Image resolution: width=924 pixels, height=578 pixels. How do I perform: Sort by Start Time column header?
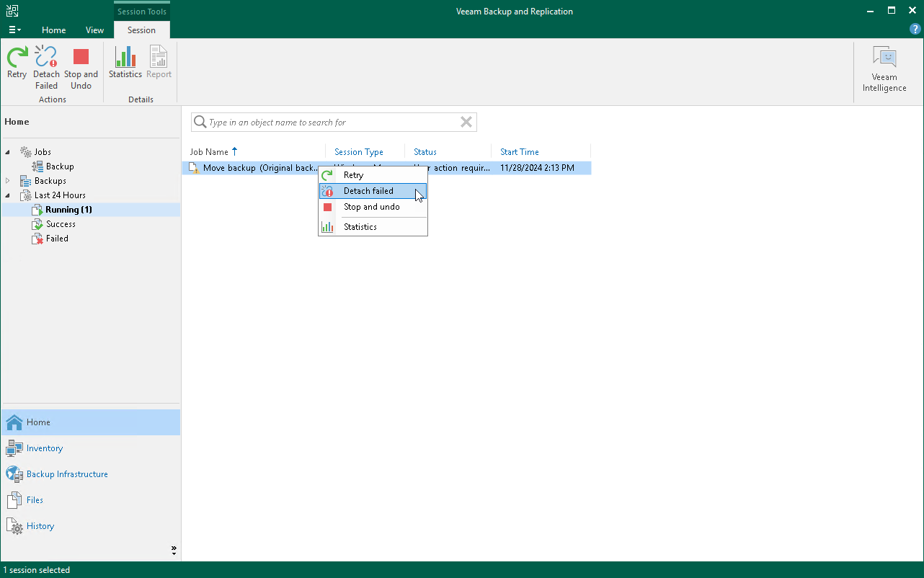[x=520, y=152]
